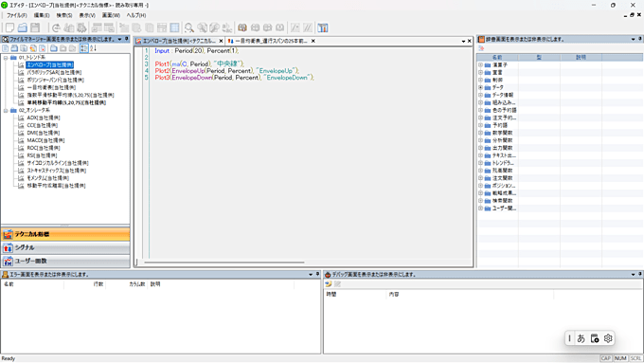Expand the 色の予約語 dictionary folder
The height and width of the screenshot is (363, 644).
click(480, 110)
